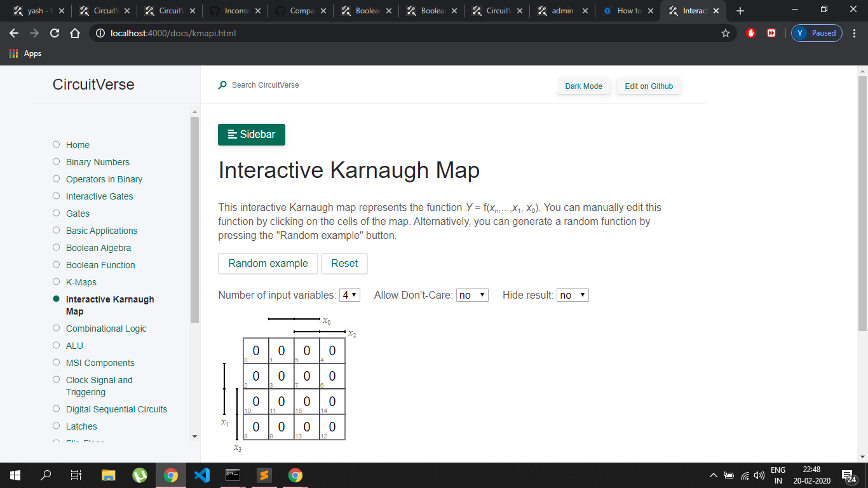The image size is (868, 488).
Task: Select the Binary Numbers sidebar entry
Action: [98, 162]
